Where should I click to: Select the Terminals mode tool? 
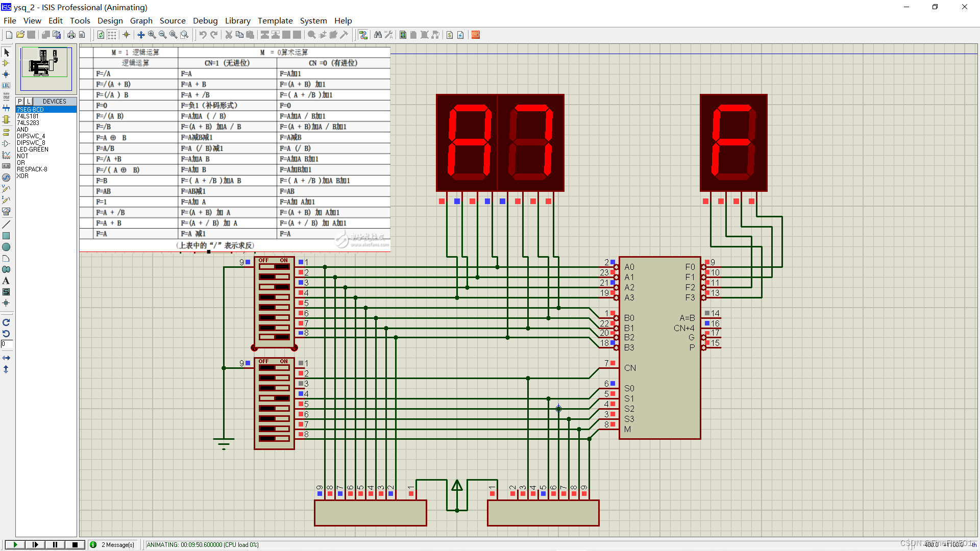pos(6,132)
